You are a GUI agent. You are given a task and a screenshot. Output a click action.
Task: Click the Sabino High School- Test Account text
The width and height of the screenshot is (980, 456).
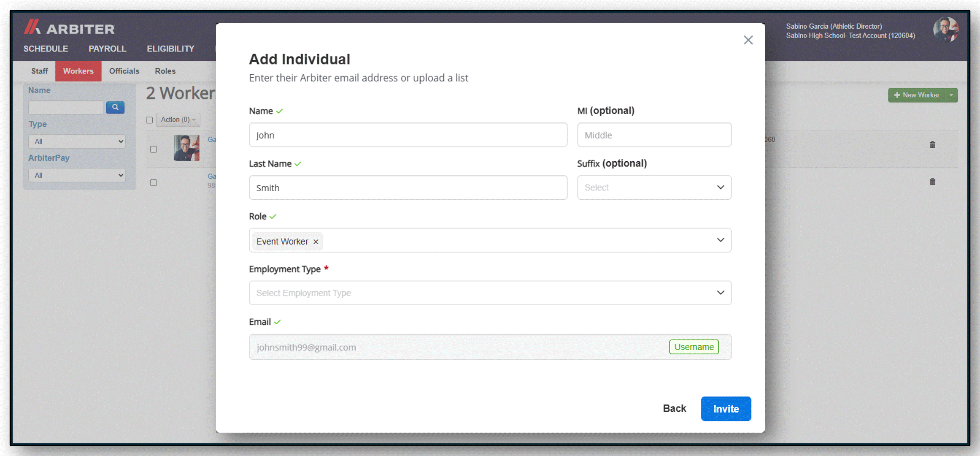850,35
